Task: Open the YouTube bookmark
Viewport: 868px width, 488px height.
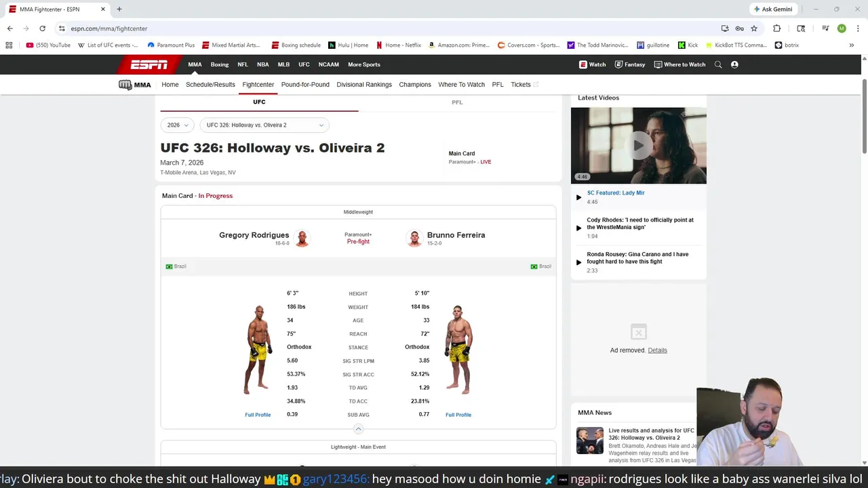Action: coord(48,45)
